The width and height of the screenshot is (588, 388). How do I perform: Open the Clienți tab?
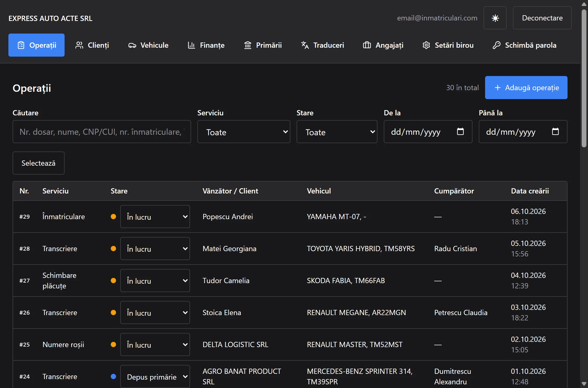(x=92, y=45)
